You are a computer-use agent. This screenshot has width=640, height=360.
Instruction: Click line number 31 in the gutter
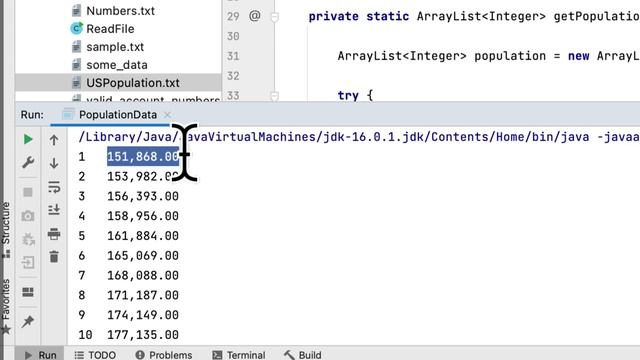[x=233, y=56]
